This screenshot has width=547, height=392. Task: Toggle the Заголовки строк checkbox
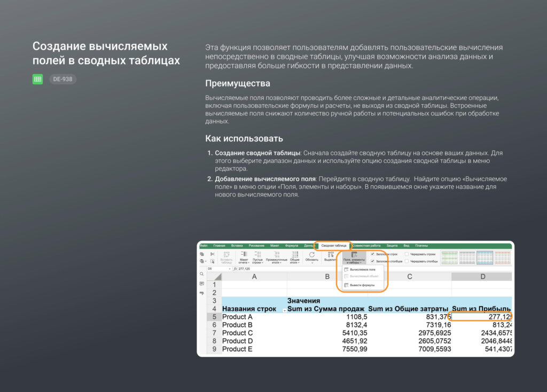[x=373, y=254]
